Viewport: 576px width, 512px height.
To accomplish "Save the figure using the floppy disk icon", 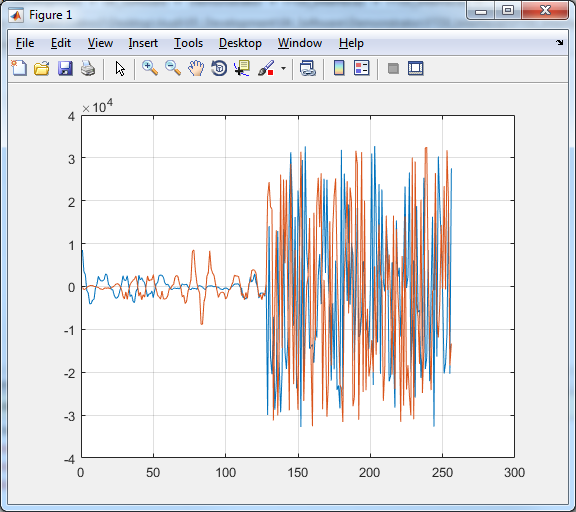I will point(65,68).
